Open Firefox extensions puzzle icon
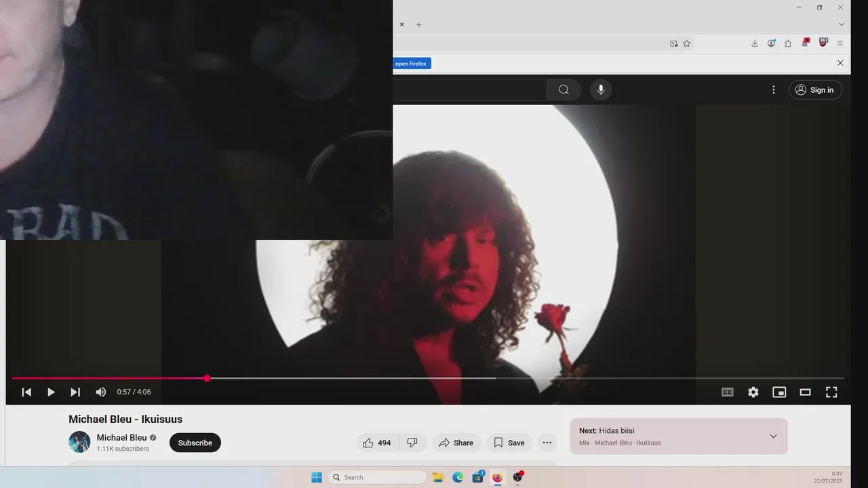This screenshot has width=868, height=488. pyautogui.click(x=787, y=43)
